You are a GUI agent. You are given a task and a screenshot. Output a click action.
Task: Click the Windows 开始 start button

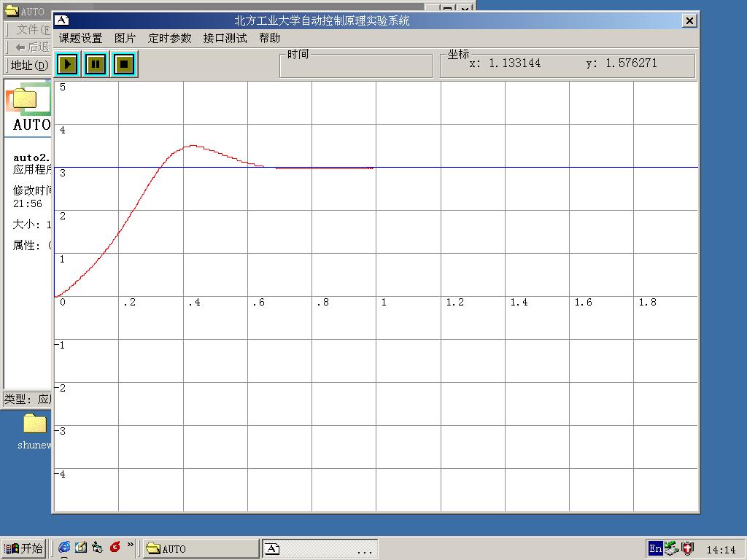pyautogui.click(x=24, y=548)
